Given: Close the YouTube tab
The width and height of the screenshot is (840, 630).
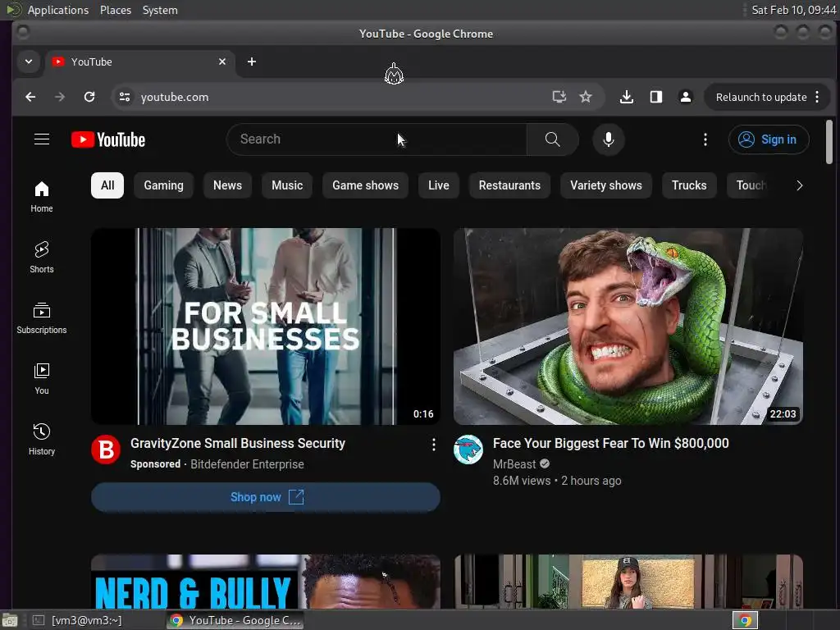Looking at the screenshot, I should tap(222, 62).
